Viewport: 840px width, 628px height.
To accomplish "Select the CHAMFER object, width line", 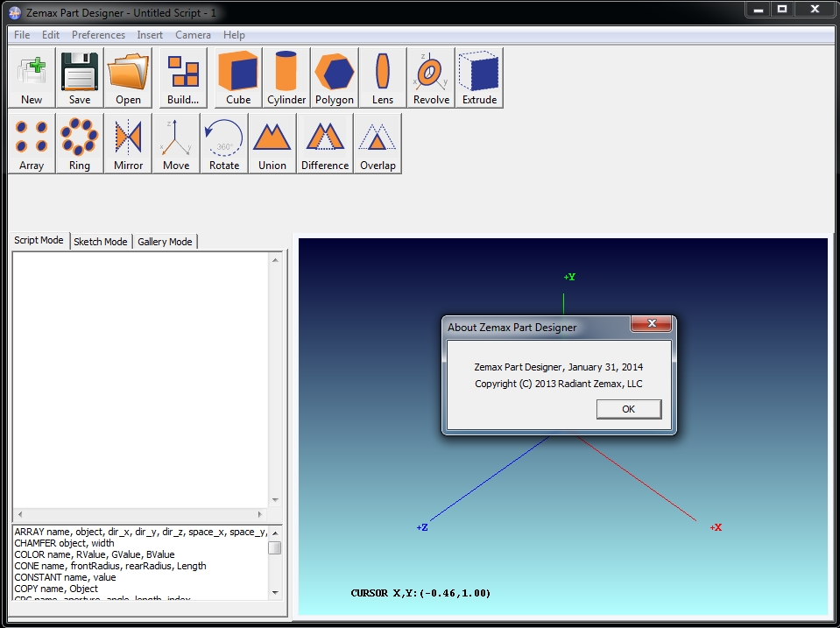I will (64, 543).
